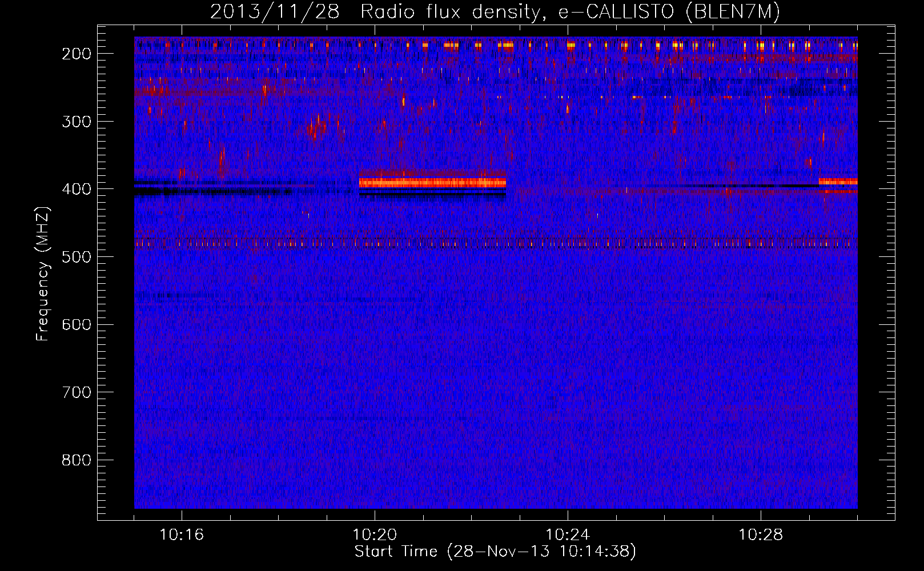Click the 700 frequency tick label

76,392
